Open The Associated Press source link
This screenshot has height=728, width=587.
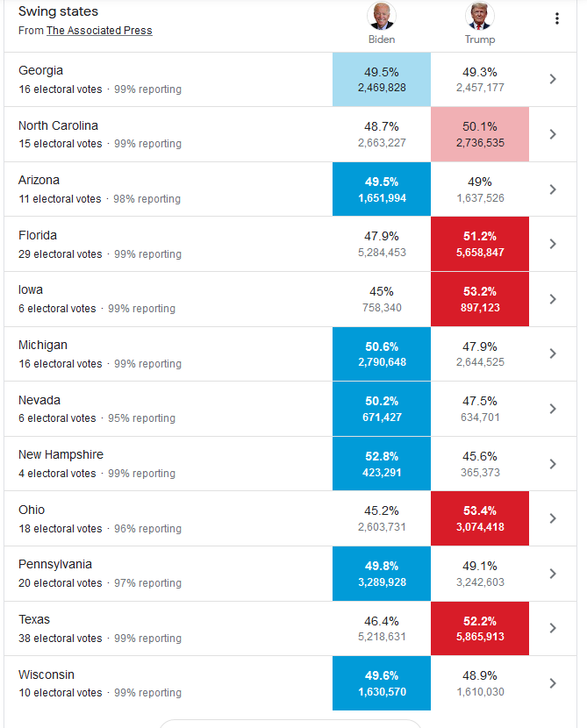coord(99,31)
